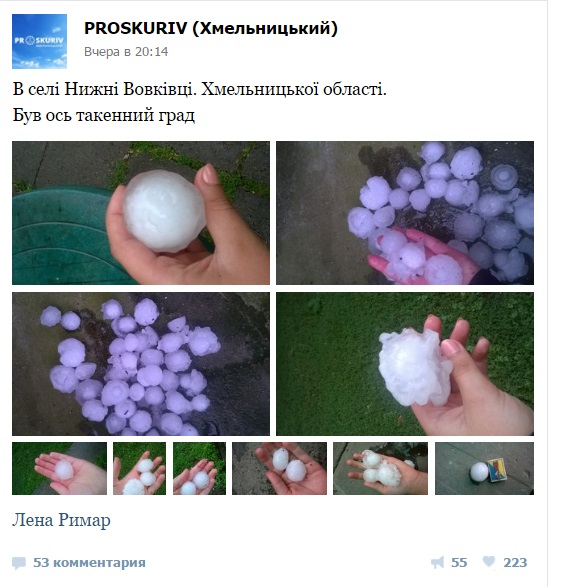571x587 pixels.
Task: Click the heart like icon
Action: coord(488,562)
